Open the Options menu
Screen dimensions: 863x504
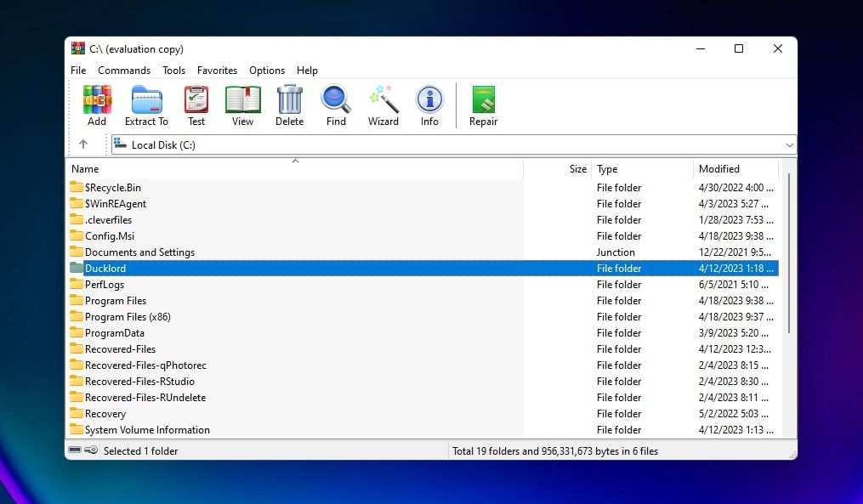pos(267,71)
